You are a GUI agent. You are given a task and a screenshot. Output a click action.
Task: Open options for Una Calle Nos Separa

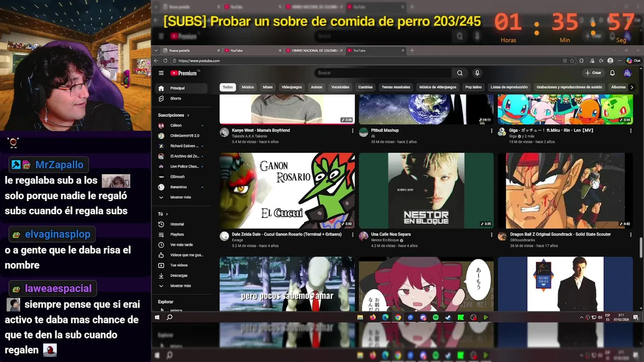click(x=492, y=235)
